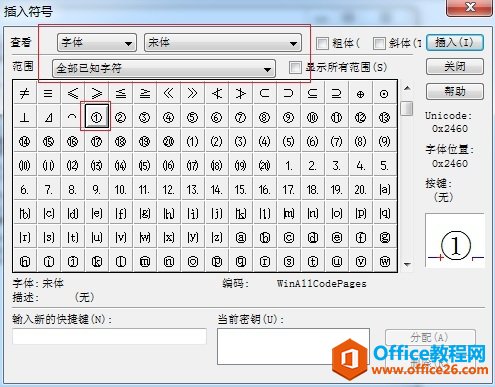Select the circled number 1 symbol

[97, 117]
